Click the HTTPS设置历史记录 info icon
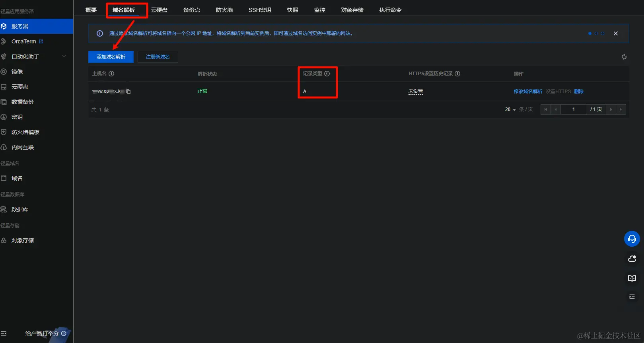The height and width of the screenshot is (343, 644). pyautogui.click(x=457, y=74)
